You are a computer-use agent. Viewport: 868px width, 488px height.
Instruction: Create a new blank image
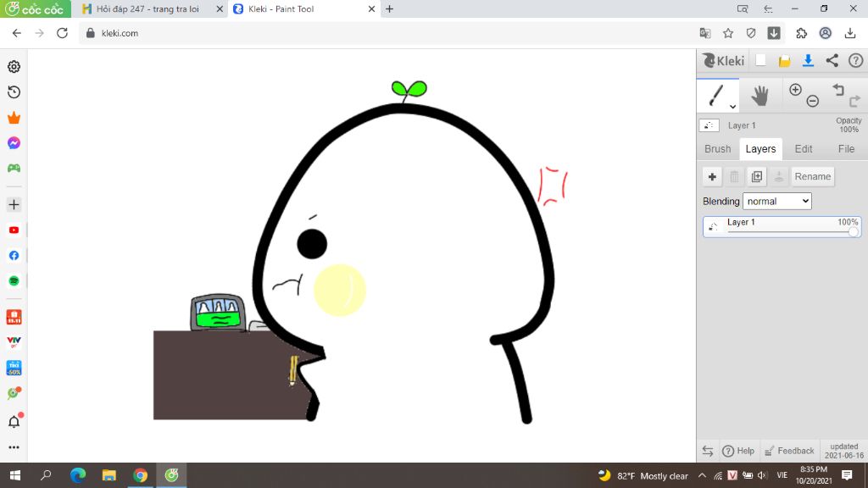[760, 60]
